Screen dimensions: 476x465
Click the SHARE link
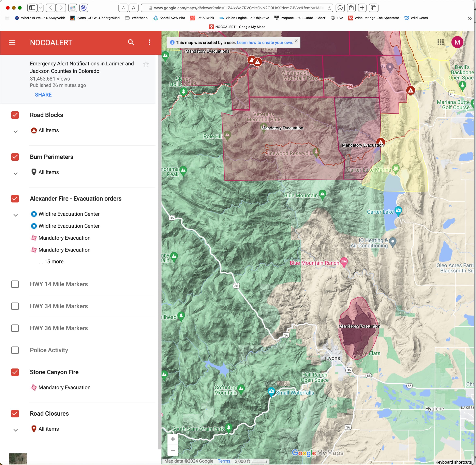43,95
